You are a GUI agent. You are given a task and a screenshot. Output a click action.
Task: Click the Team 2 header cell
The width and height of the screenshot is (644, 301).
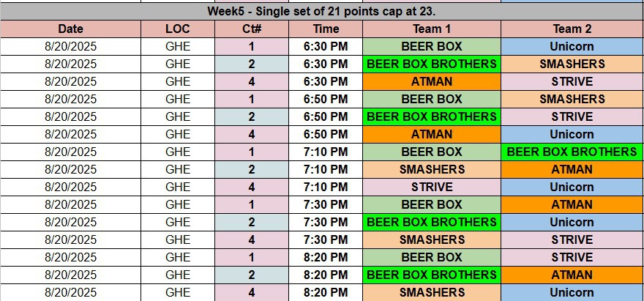(x=572, y=29)
